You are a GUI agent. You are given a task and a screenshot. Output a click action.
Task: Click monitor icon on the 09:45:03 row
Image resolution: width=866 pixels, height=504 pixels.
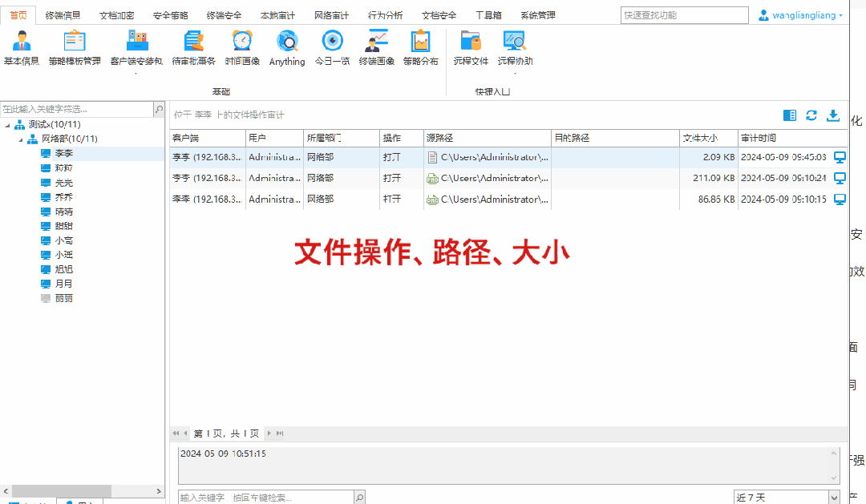pyautogui.click(x=840, y=157)
